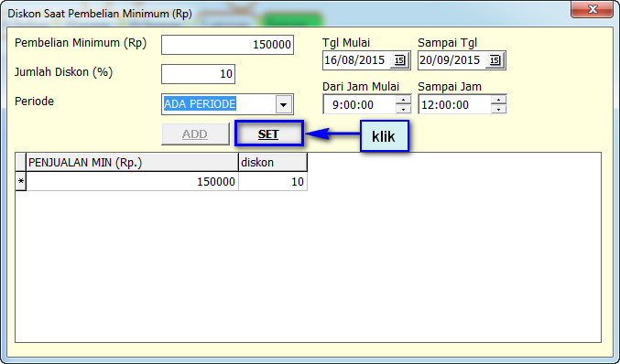The image size is (620, 364).
Task: Increase Dari Jam Mulai time with up arrow
Action: 403,100
